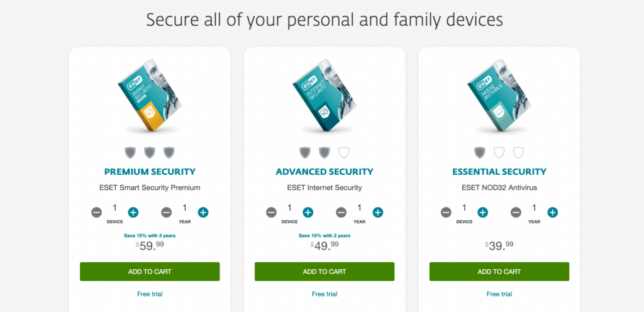Click the ESET Smart Security box image
Image resolution: width=644 pixels, height=312 pixels.
[x=150, y=96]
